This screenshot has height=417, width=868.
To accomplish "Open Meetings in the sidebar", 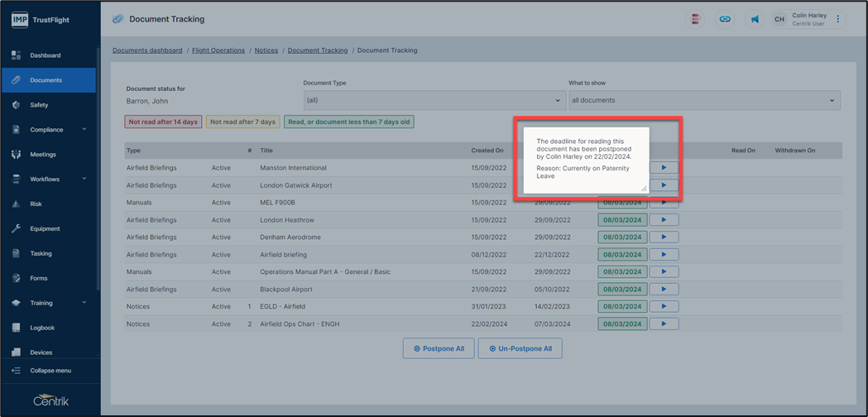I will tap(43, 155).
